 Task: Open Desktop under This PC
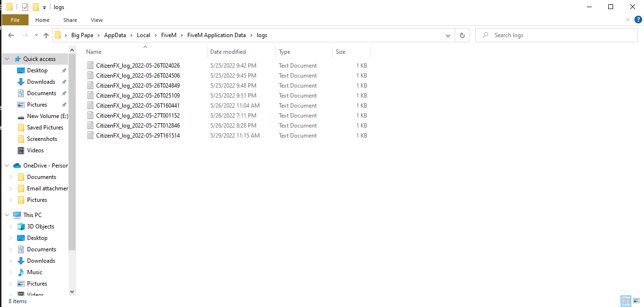37,238
